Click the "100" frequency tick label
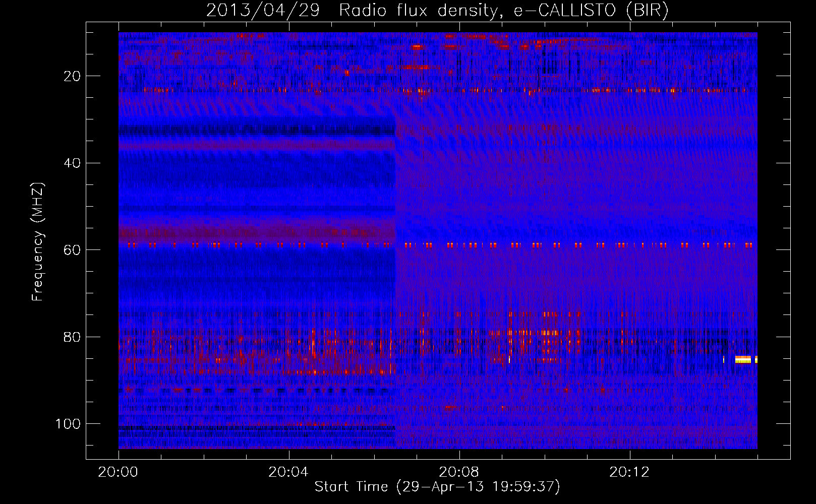This screenshot has width=816, height=504. coord(68,424)
